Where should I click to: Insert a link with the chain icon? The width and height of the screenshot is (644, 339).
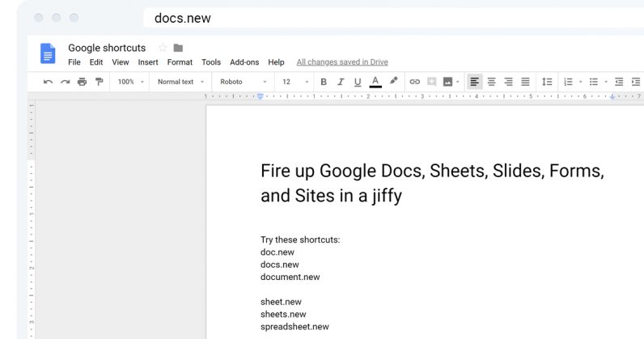click(415, 82)
